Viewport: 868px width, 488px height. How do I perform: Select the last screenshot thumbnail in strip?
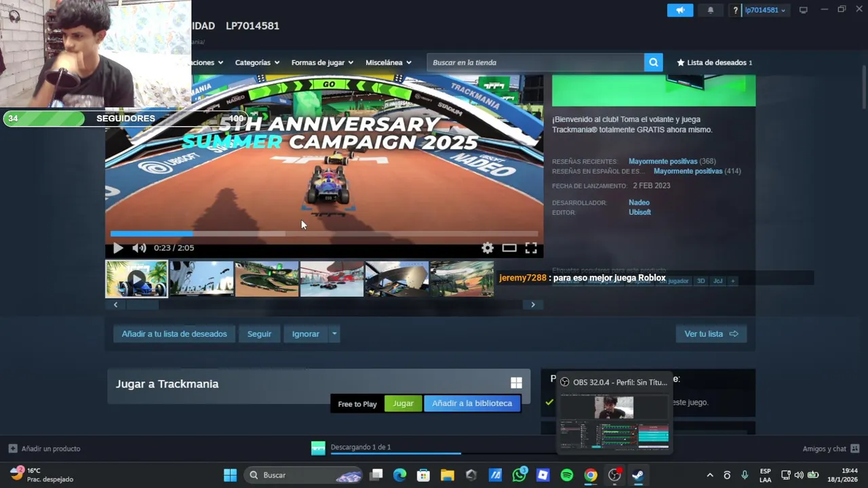coord(462,279)
